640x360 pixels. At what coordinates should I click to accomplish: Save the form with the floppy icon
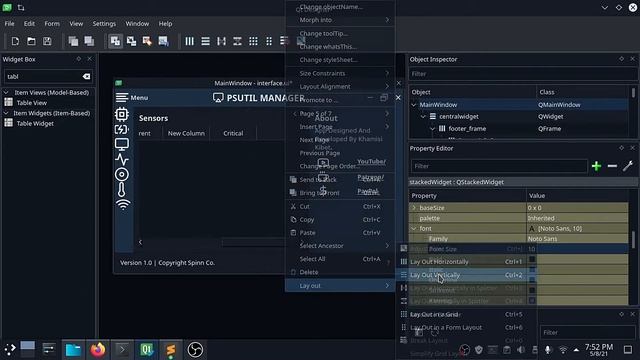(x=47, y=41)
